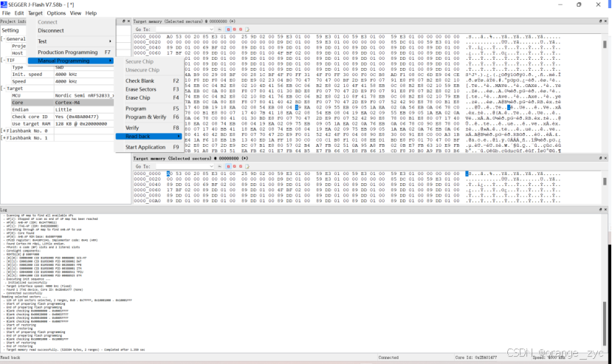Viewport: 612px width, 364px height.
Task: Click the 'Endian' Little value
Action: tap(63, 110)
